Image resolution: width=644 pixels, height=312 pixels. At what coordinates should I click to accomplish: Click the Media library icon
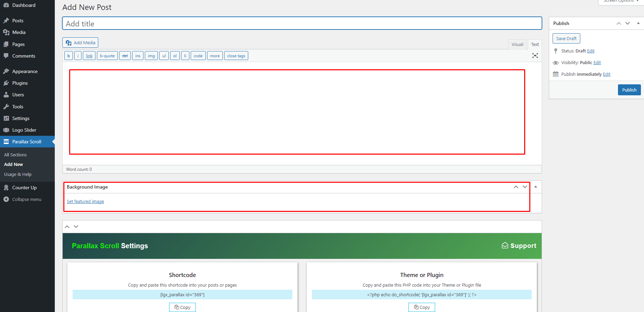pos(6,32)
